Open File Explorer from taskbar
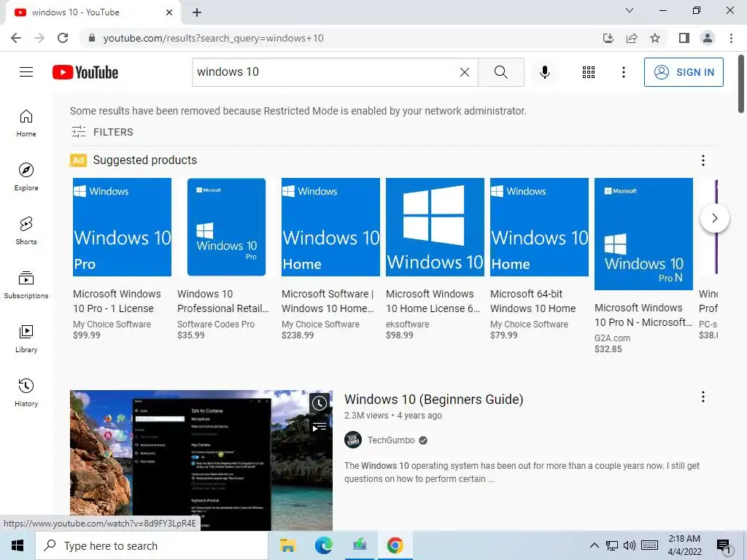Screen dimensions: 747x560 click(x=287, y=545)
